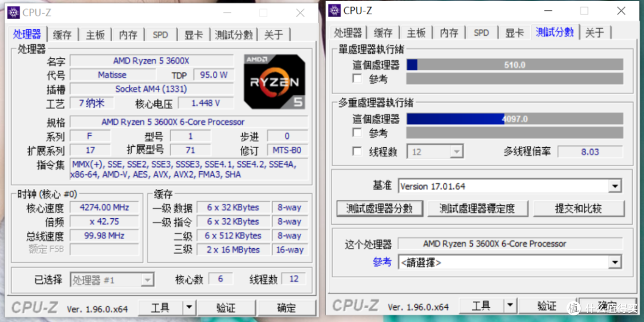Click 扩展系列 value 17

pos(91,150)
